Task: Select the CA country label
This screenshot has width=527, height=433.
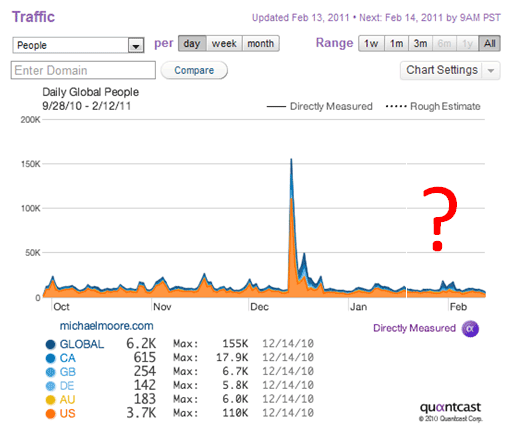Action: coord(68,358)
